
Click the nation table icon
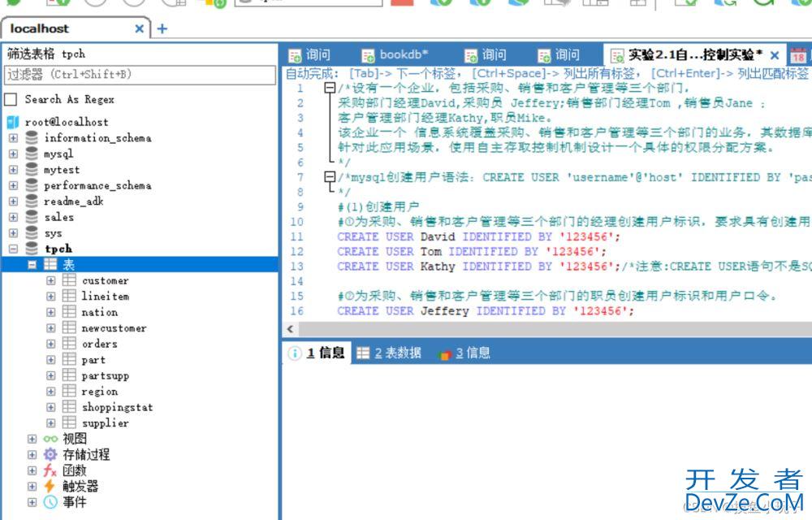coord(69,312)
